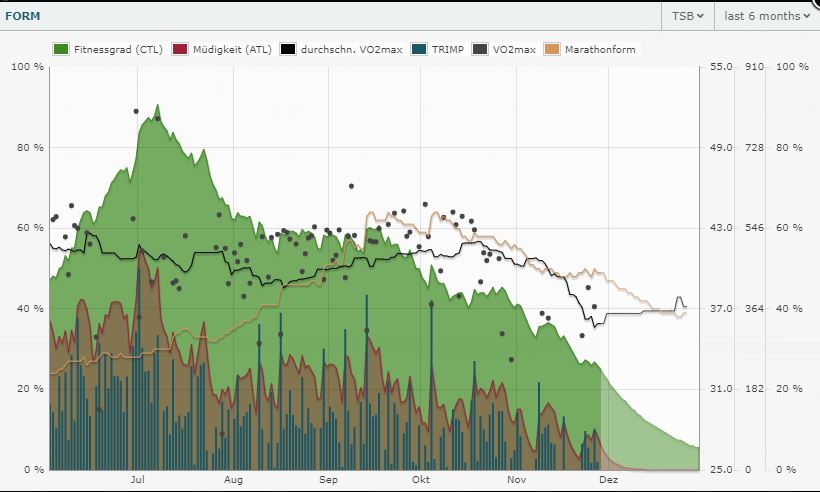
Task: Click the Okt label on the x-axis
Action: (x=421, y=481)
